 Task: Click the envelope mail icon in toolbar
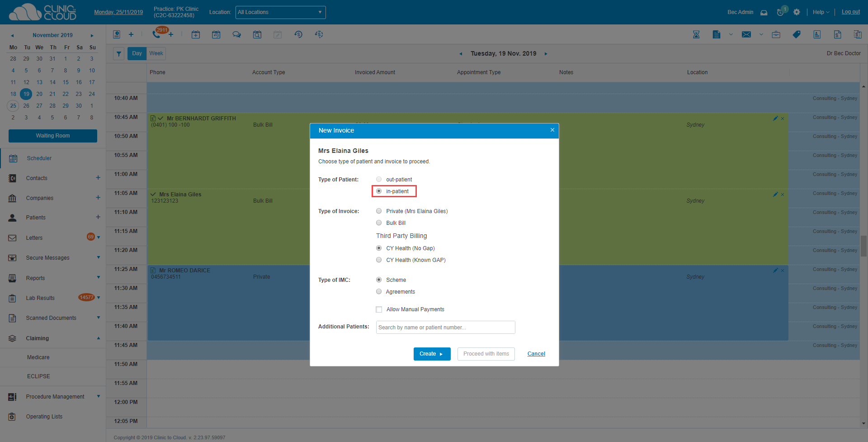pos(746,34)
